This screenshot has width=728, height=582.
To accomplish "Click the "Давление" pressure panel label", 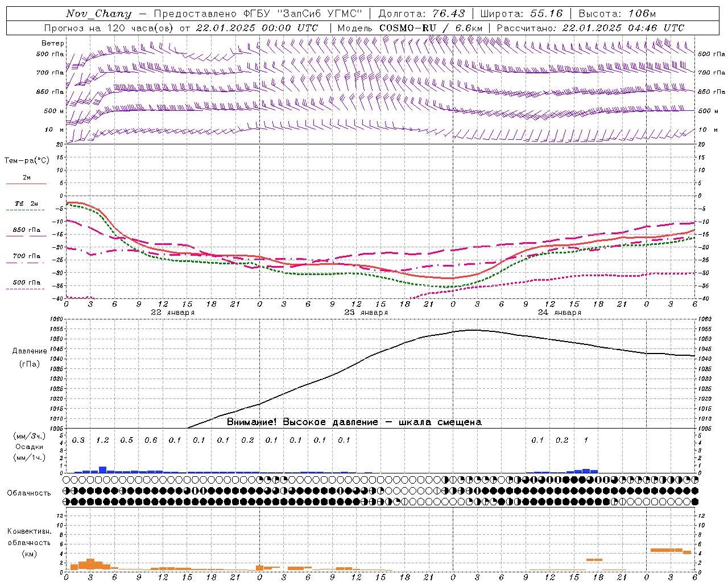I will click(30, 351).
